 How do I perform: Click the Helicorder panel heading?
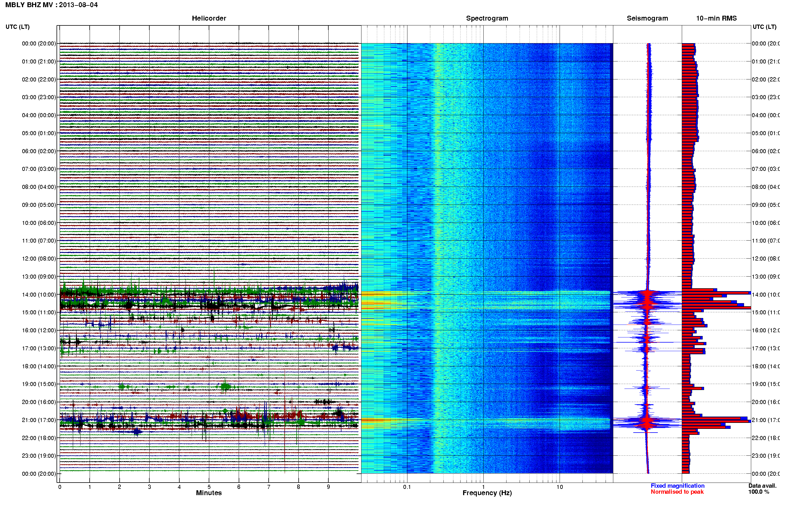click(x=209, y=19)
